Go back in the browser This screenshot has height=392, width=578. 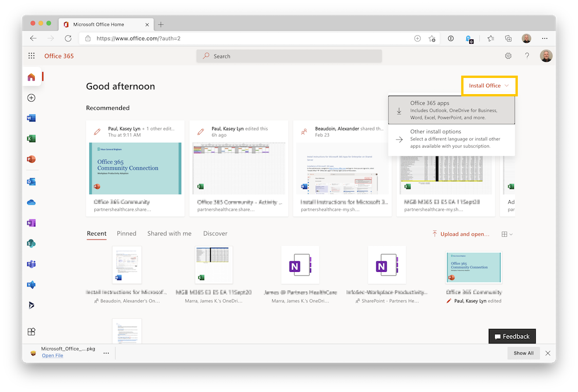(x=34, y=38)
